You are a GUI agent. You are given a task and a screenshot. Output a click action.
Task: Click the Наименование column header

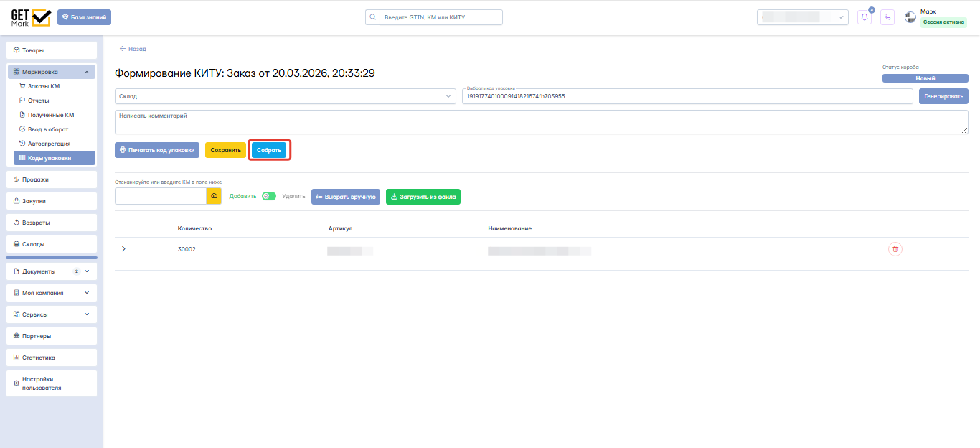509,228
